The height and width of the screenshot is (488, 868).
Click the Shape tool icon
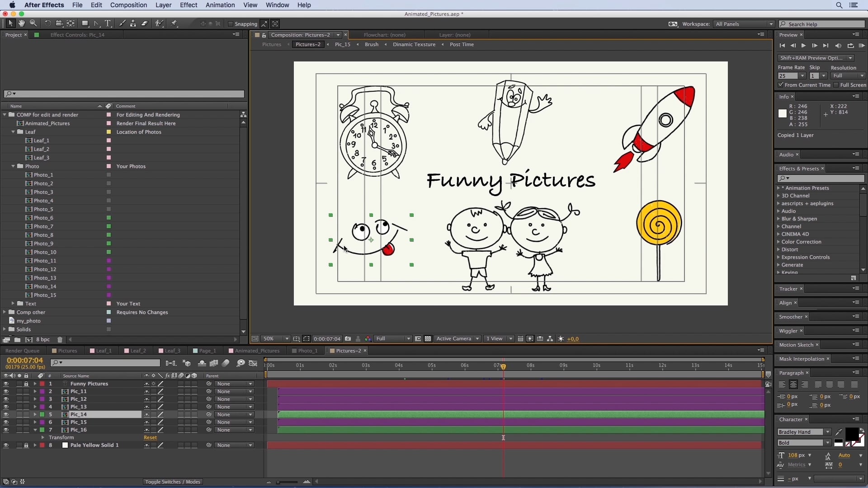coord(85,24)
